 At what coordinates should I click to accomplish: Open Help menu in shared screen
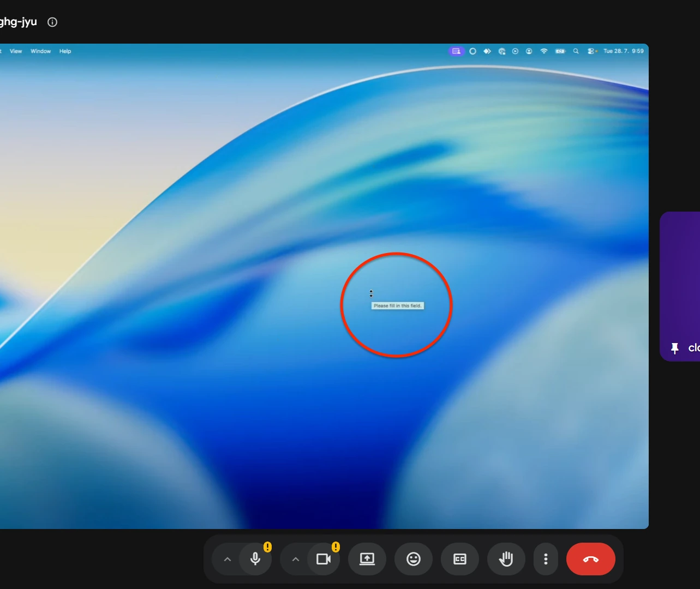point(65,51)
